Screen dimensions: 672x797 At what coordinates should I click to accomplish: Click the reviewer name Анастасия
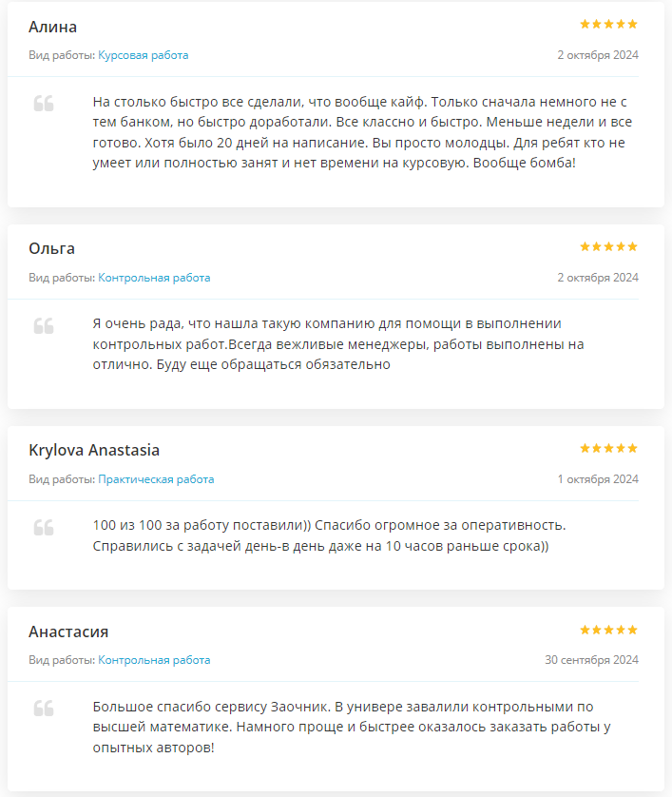[x=68, y=632]
